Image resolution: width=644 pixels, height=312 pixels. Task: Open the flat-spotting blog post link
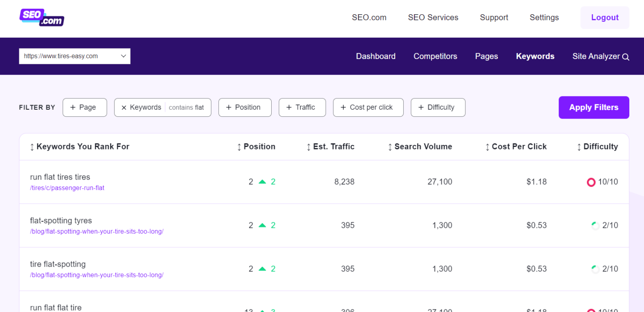(96, 231)
